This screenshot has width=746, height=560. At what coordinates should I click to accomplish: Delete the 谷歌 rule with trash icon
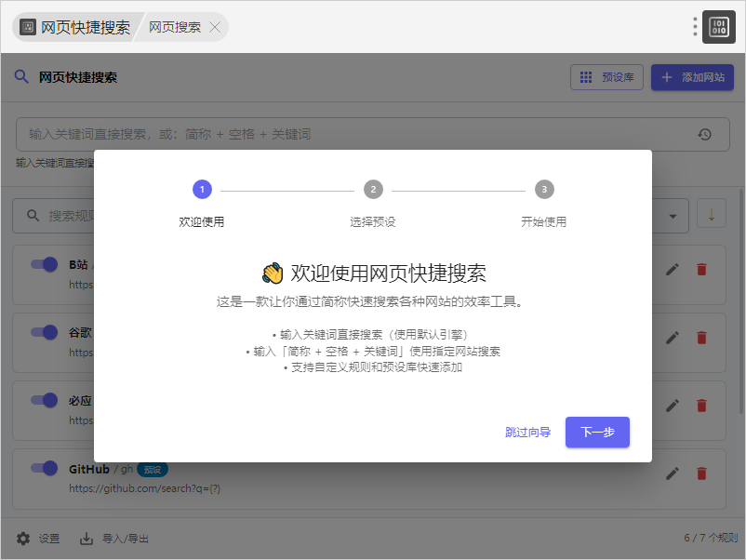coord(701,337)
